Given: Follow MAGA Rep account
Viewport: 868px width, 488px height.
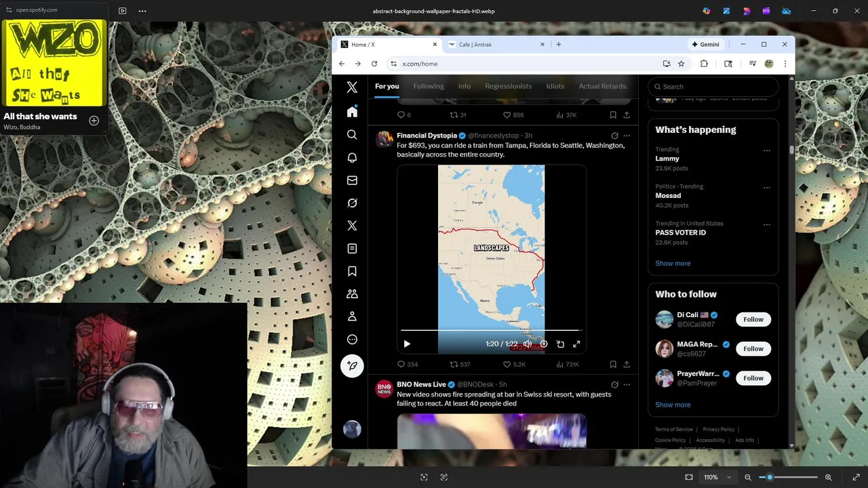Looking at the screenshot, I should point(753,349).
